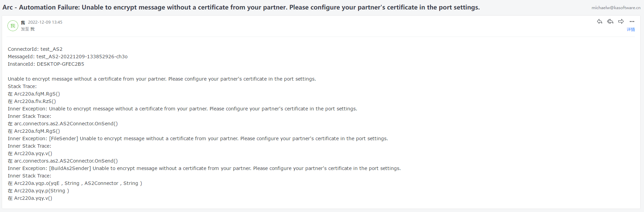Click the InstanceId DESKTOP-GFEC2B5 line

click(x=46, y=64)
